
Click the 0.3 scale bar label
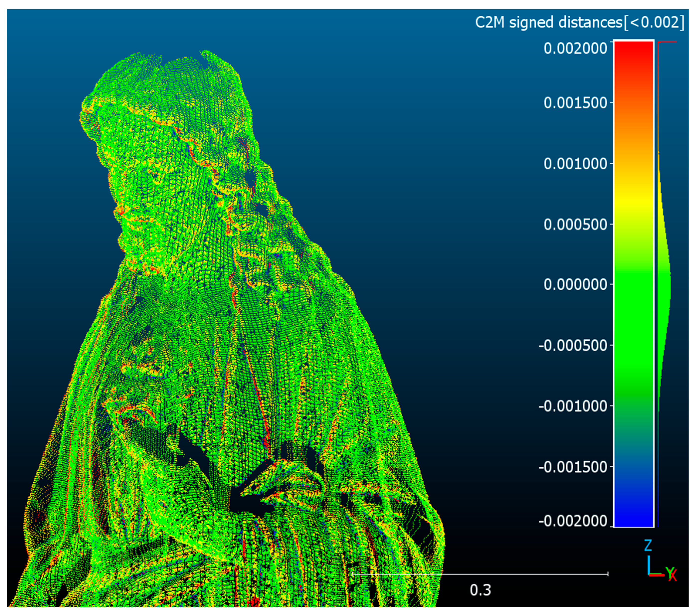480,590
